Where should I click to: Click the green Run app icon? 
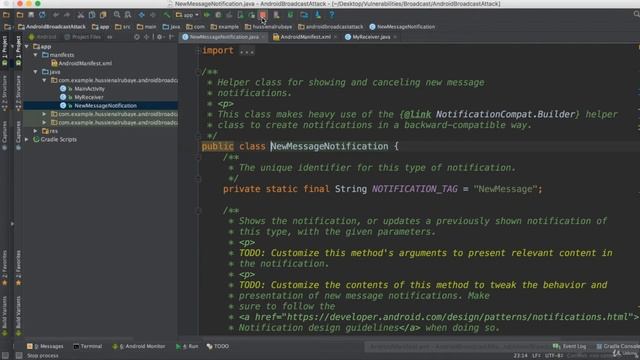tap(207, 15)
